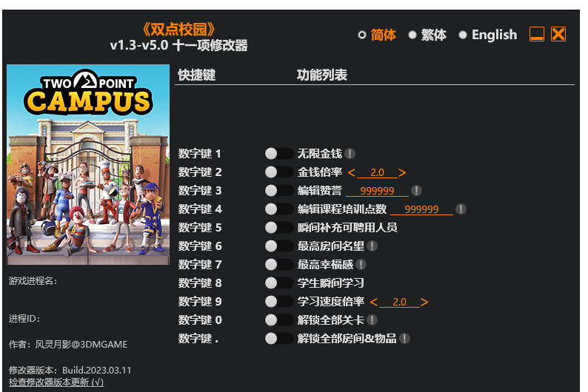Viewport: 588px width, 392px height.
Task: Turn on 解锁全部关卡 switch
Action: 278,320
